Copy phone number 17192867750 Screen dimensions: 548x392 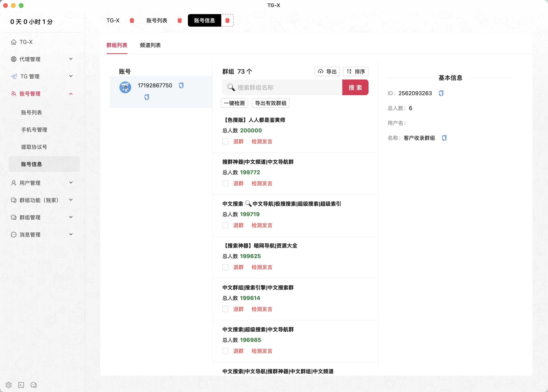pos(181,85)
